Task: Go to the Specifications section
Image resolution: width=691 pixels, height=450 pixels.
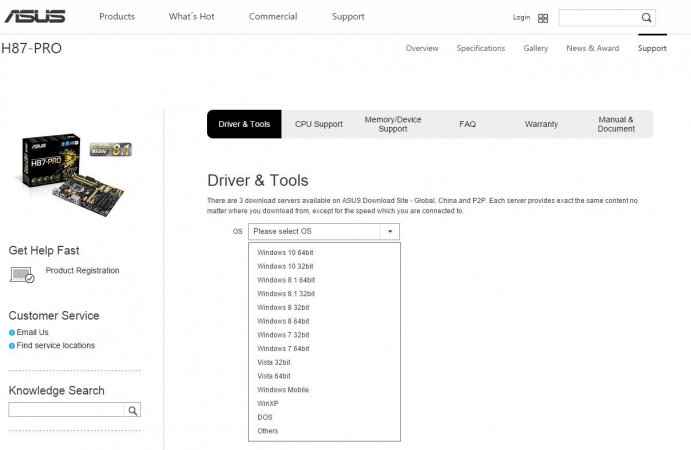Action: pos(481,48)
